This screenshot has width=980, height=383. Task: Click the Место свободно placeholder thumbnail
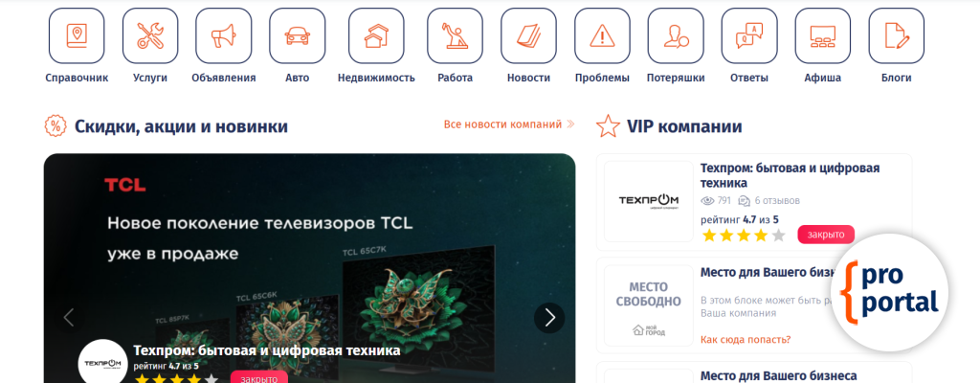[648, 304]
